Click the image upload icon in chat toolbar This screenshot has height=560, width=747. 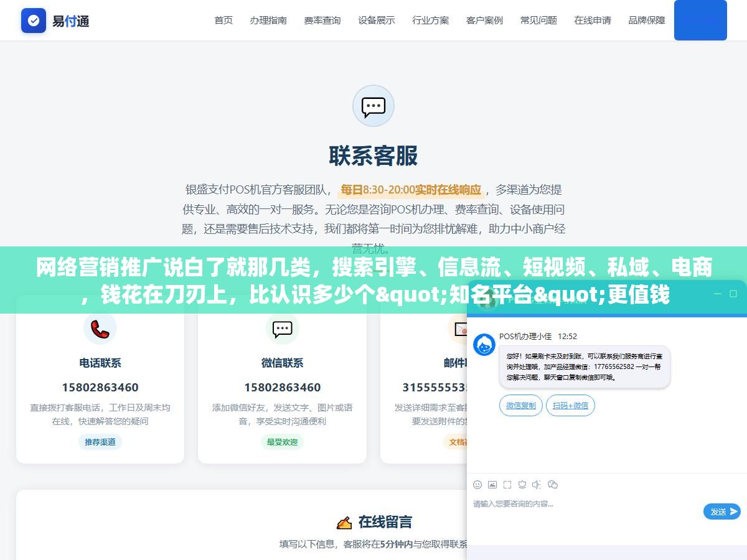point(492,485)
